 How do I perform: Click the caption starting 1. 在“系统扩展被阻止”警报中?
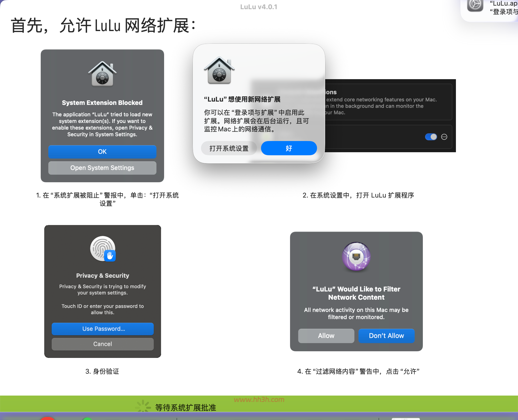click(x=107, y=199)
